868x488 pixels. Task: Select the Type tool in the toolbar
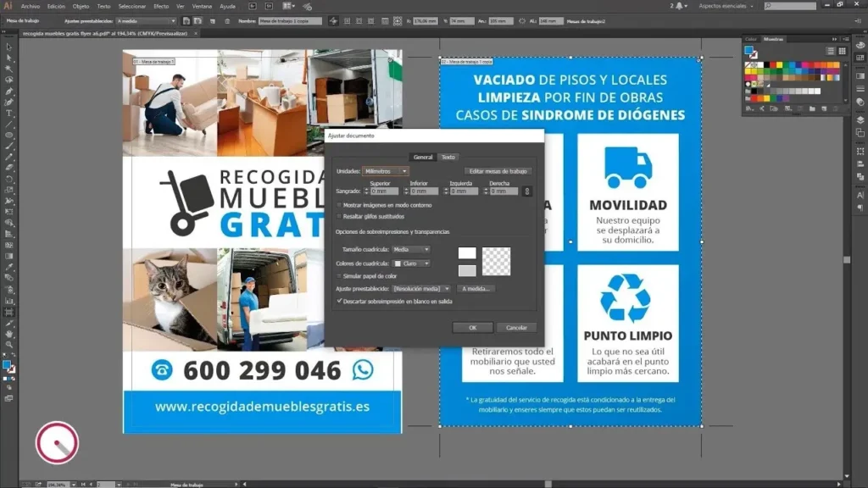tap(9, 113)
